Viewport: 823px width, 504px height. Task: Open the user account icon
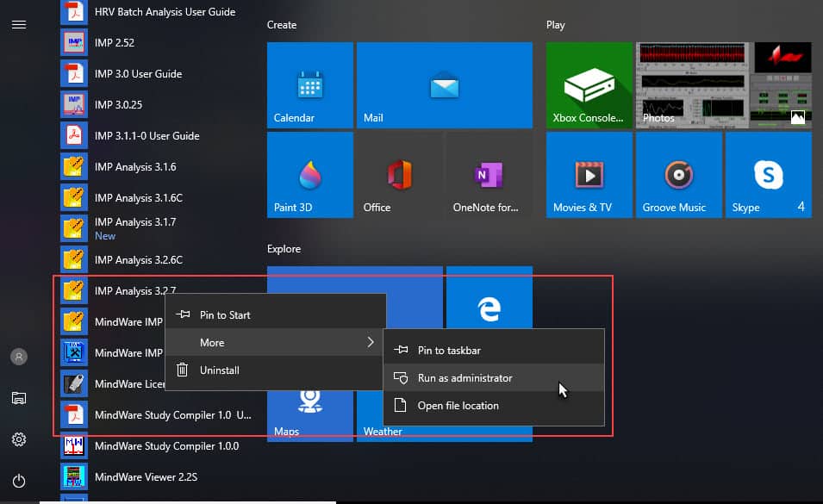[19, 357]
